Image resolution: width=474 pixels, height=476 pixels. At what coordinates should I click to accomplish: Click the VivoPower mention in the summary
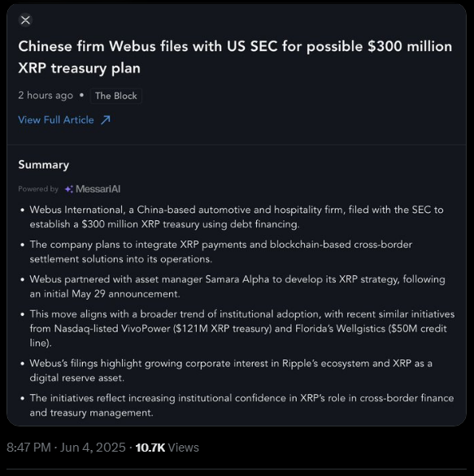(146, 329)
